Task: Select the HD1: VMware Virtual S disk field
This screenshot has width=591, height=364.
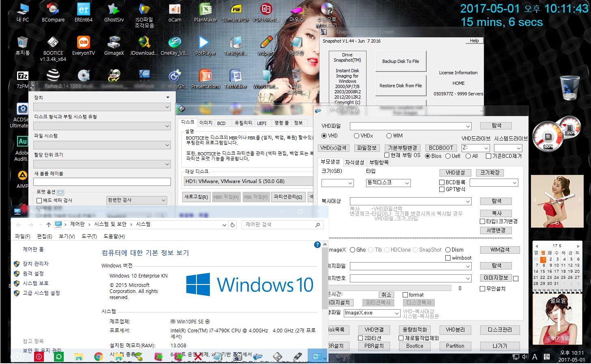Action: click(x=248, y=181)
